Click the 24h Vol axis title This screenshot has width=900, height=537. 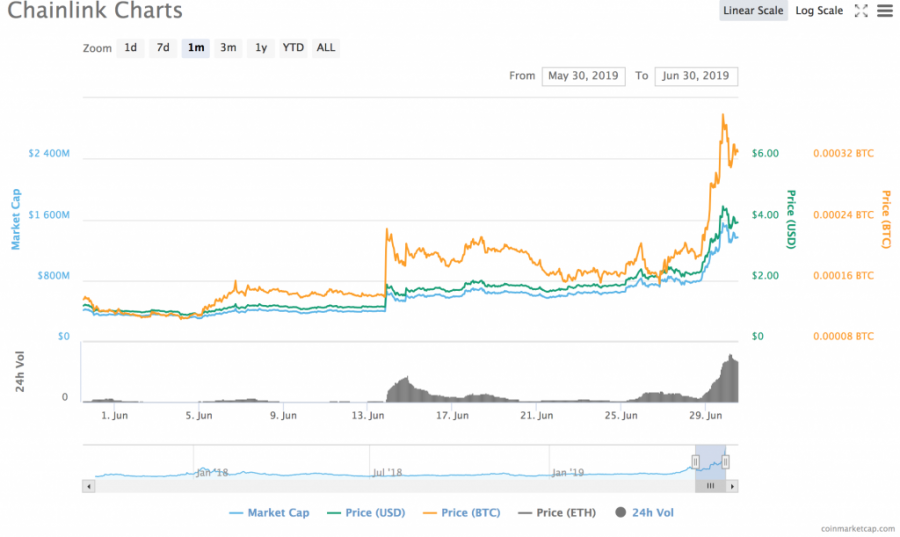(20, 372)
